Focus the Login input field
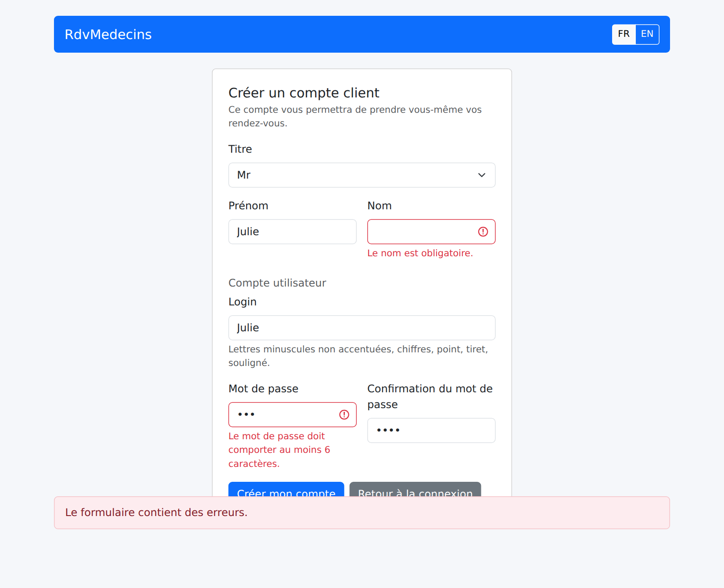The width and height of the screenshot is (724, 588). coord(362,328)
